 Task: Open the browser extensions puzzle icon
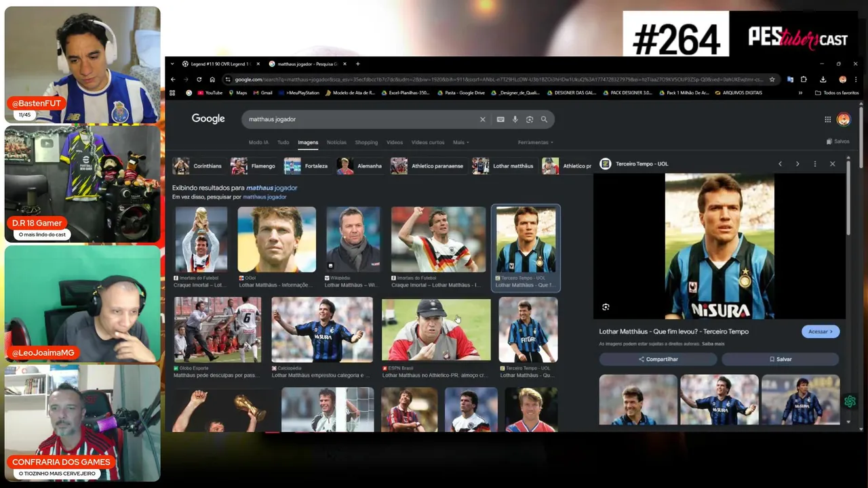pyautogui.click(x=804, y=79)
